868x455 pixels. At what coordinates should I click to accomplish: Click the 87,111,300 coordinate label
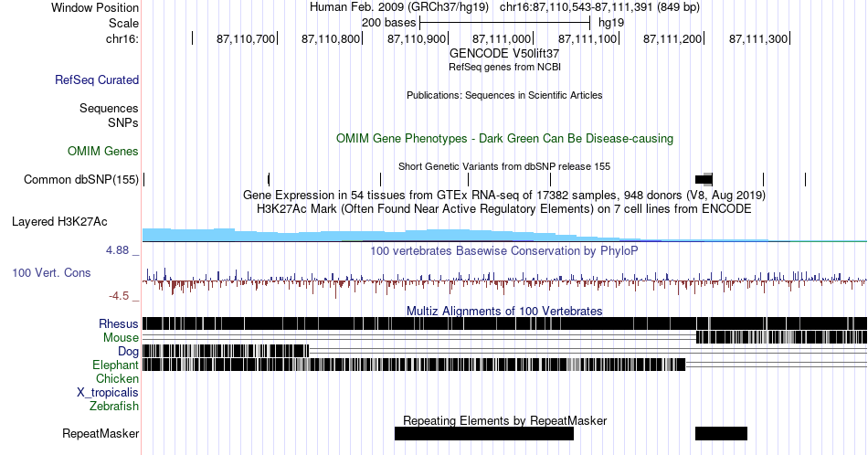758,38
